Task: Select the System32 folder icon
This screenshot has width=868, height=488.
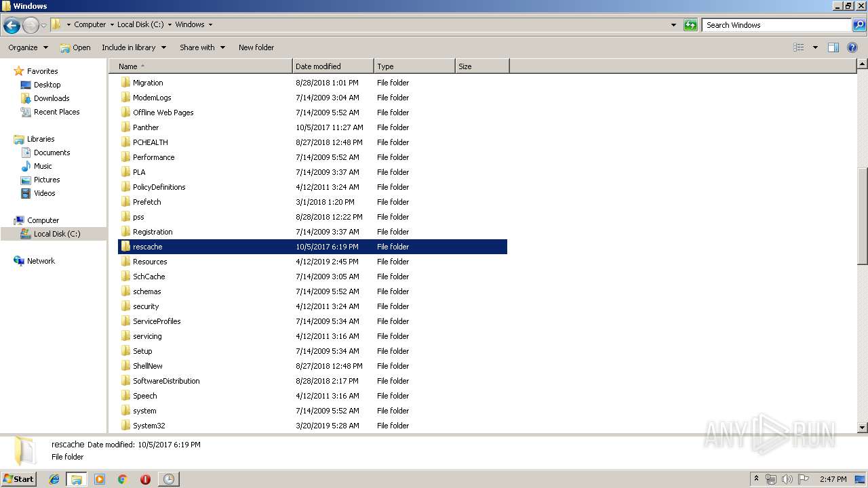Action: (125, 426)
